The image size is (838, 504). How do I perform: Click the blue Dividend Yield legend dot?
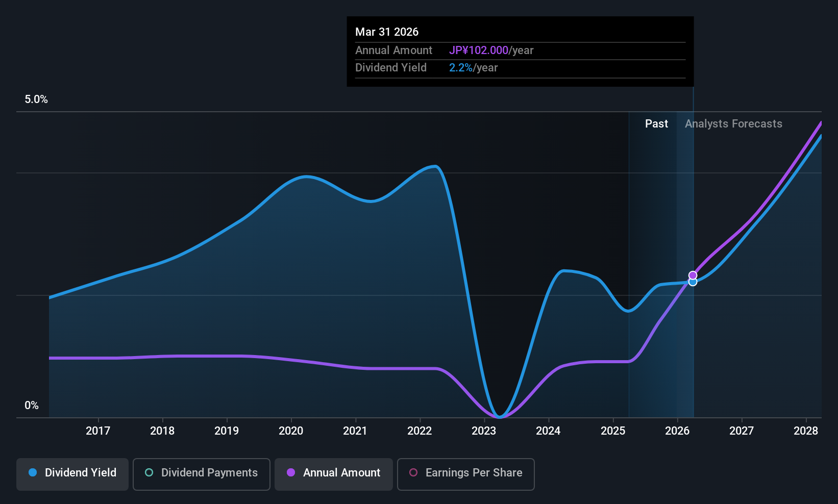(33, 472)
